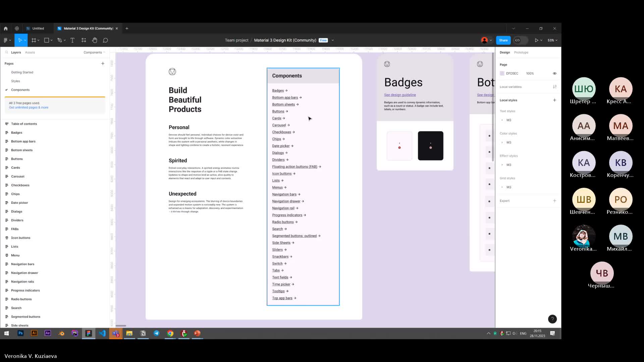Expand the M3 Color styles group
The height and width of the screenshot is (362, 644).
click(502, 142)
